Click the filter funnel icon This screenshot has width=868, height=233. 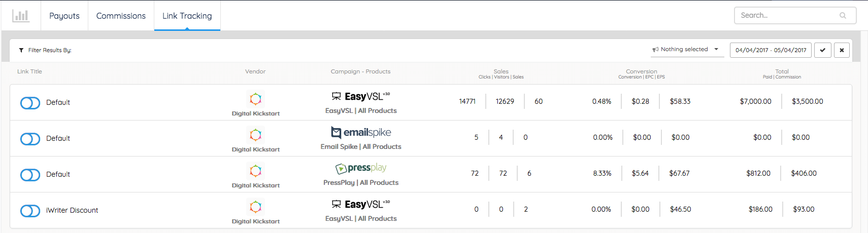(x=21, y=50)
